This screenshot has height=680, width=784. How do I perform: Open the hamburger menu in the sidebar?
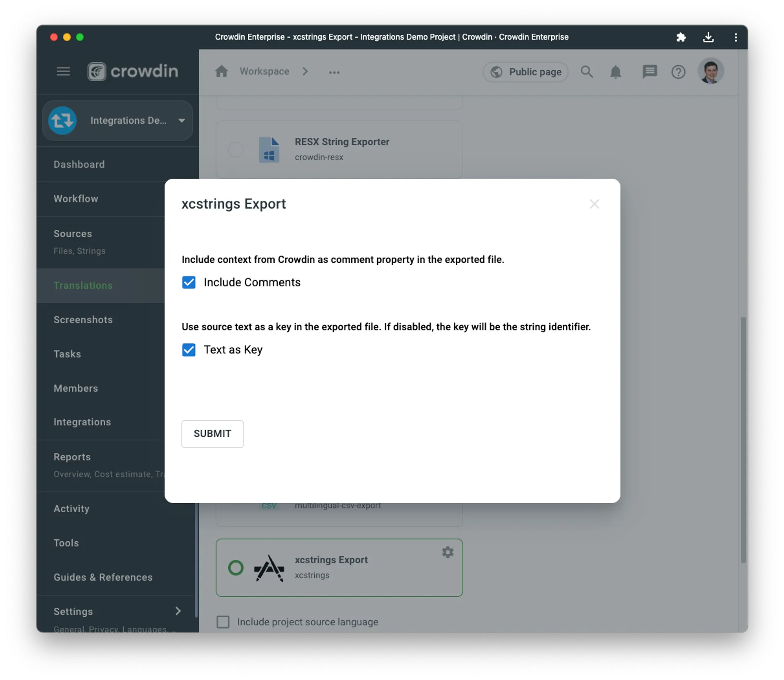point(63,71)
